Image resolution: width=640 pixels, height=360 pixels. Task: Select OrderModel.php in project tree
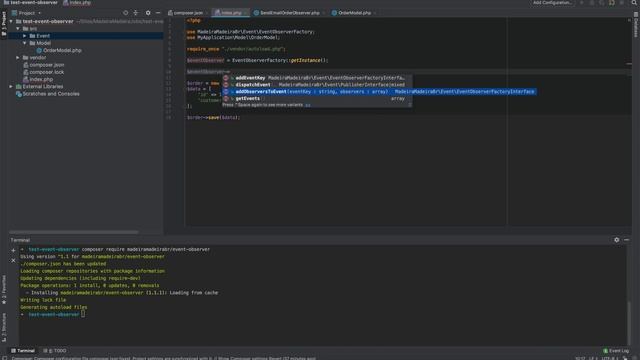coord(59,50)
